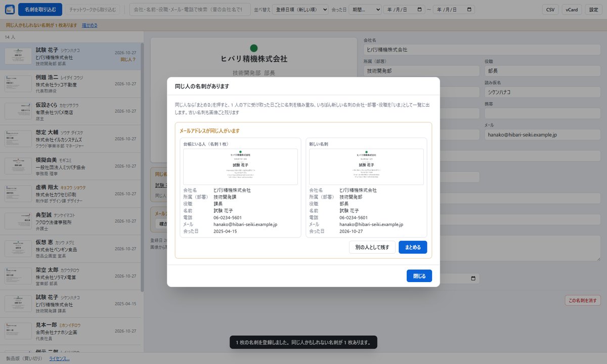Screen dimensions: 607x364
Task: Open the 登録日順（新しい順） sort dropdown
Action: [300, 10]
